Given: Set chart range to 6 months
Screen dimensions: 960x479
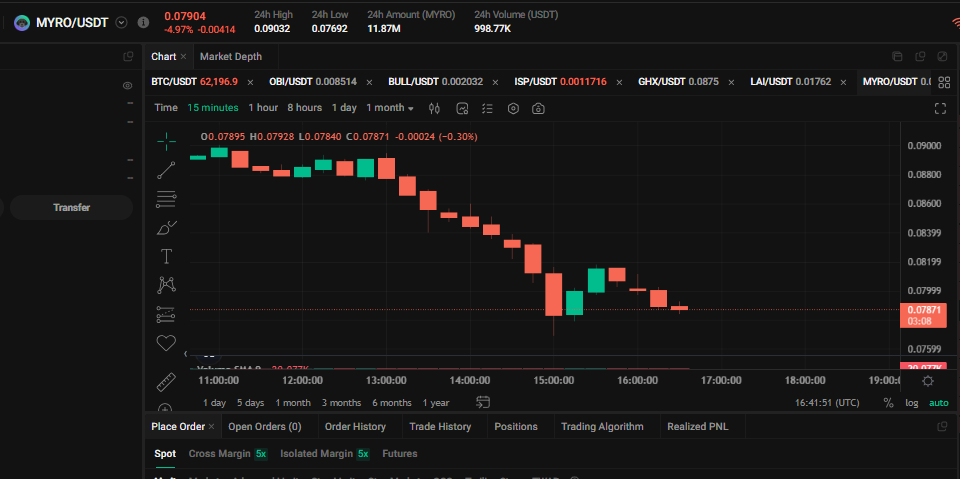Looking at the screenshot, I should (x=392, y=403).
